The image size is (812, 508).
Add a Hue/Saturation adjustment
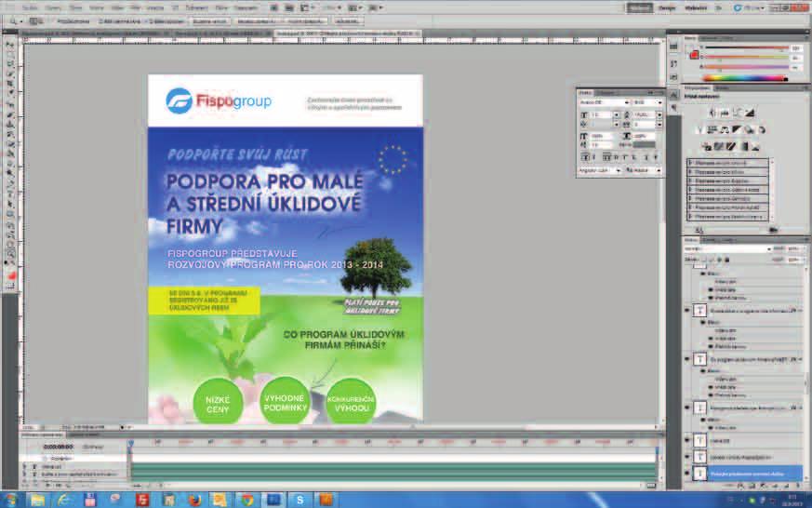(x=712, y=130)
